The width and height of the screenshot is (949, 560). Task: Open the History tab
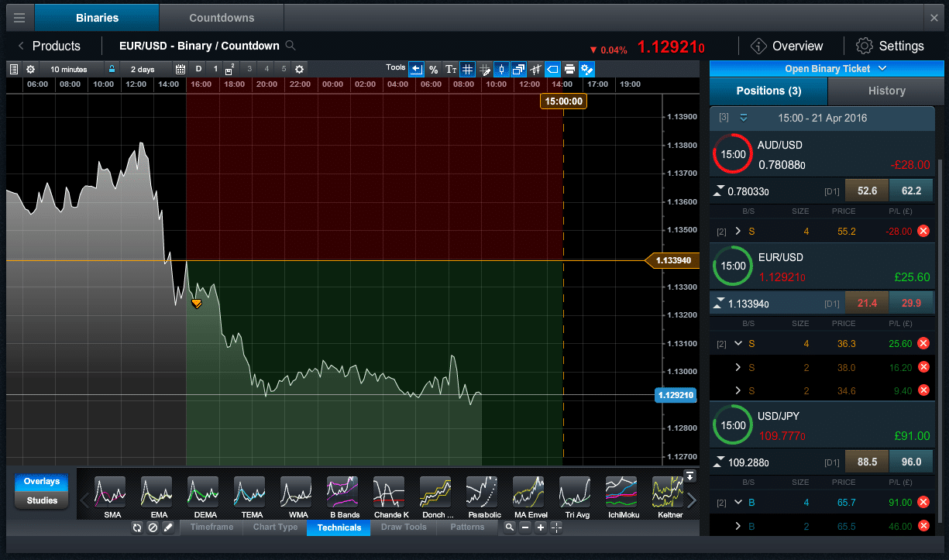pyautogui.click(x=886, y=91)
